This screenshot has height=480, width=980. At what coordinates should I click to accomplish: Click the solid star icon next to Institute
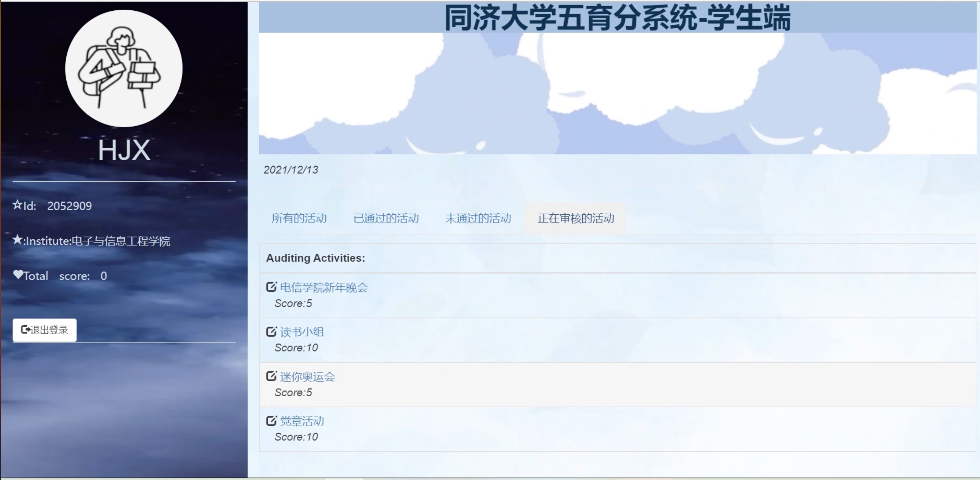point(18,240)
